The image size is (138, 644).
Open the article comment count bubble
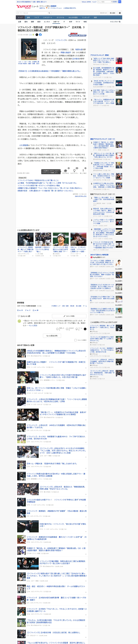[x=31, y=35]
